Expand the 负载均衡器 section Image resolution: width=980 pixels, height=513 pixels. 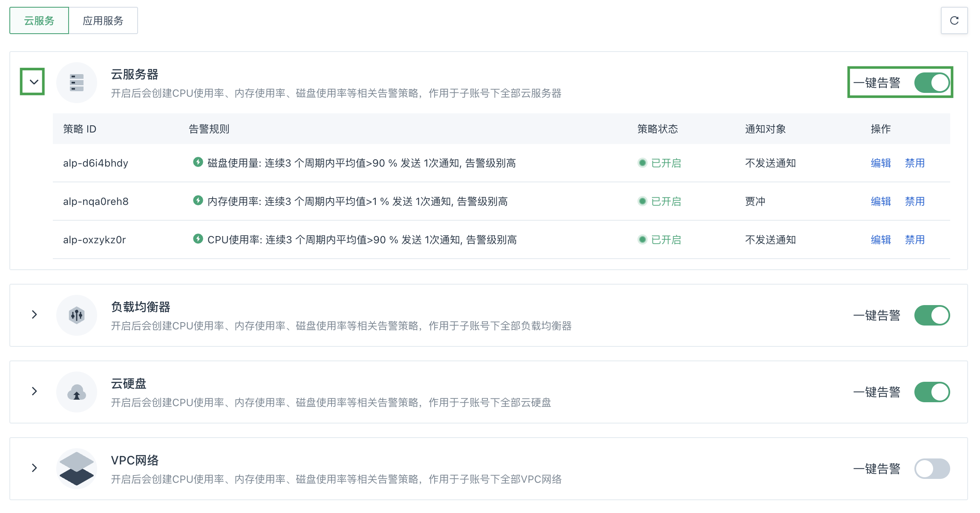[35, 314]
